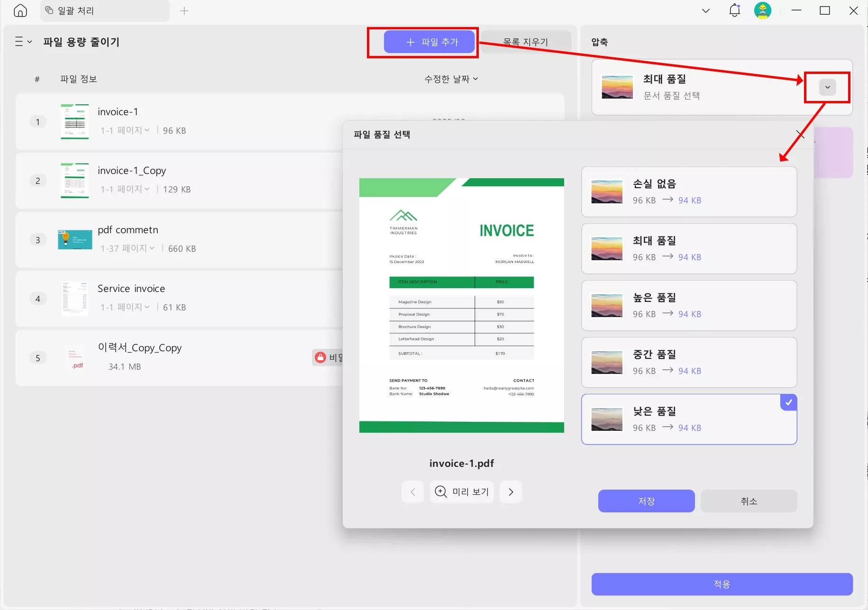This screenshot has width=868, height=610.
Task: Click the user profile avatar
Action: [763, 10]
